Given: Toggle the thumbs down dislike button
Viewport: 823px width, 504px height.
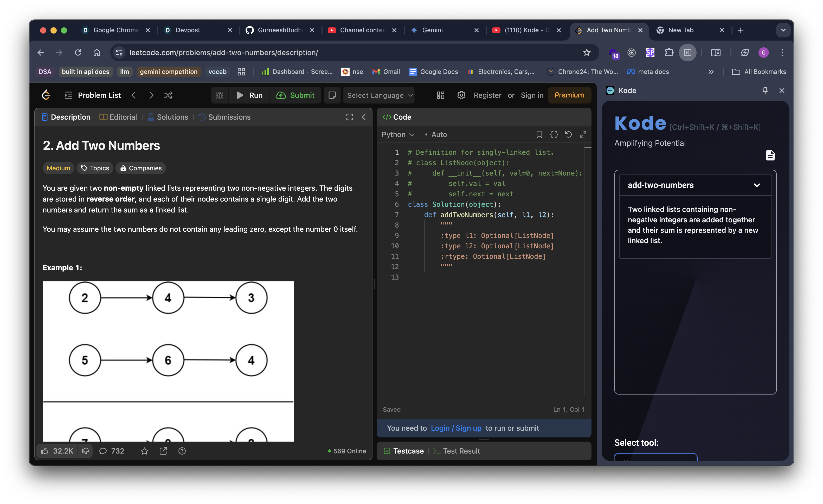Looking at the screenshot, I should click(x=85, y=451).
